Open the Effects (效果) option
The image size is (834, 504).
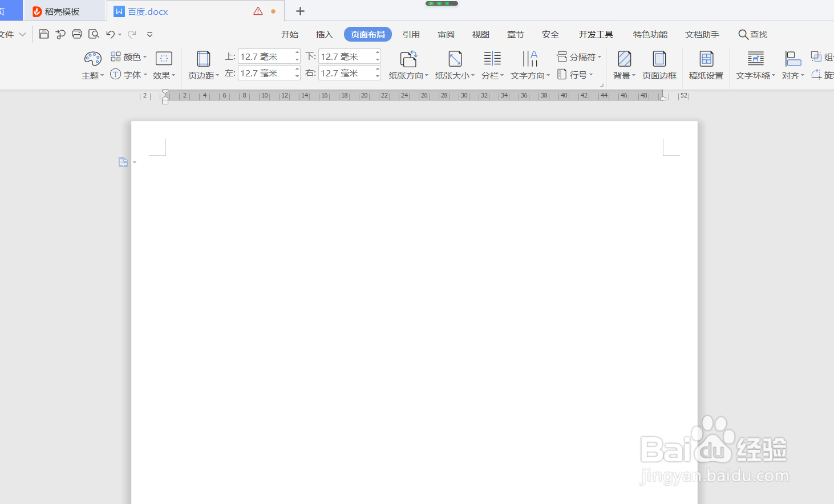164,65
